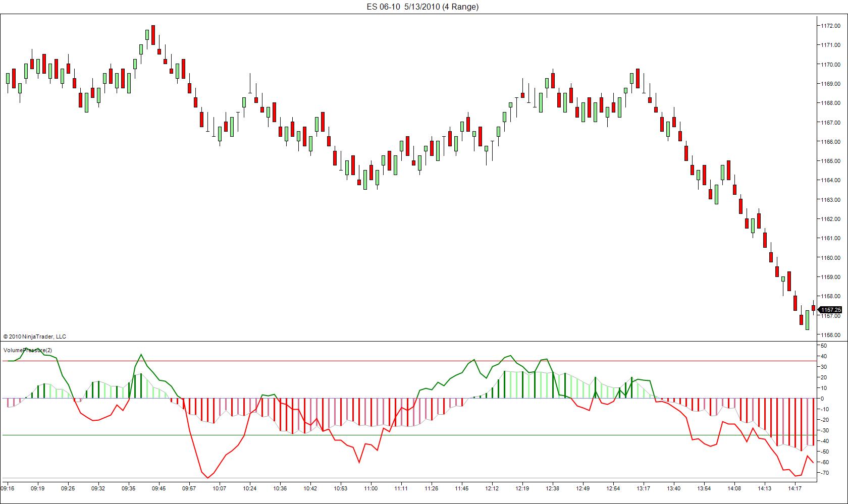Screen dimensions: 848x504
Task: Click the 09:45 time axis label
Action: click(x=159, y=488)
